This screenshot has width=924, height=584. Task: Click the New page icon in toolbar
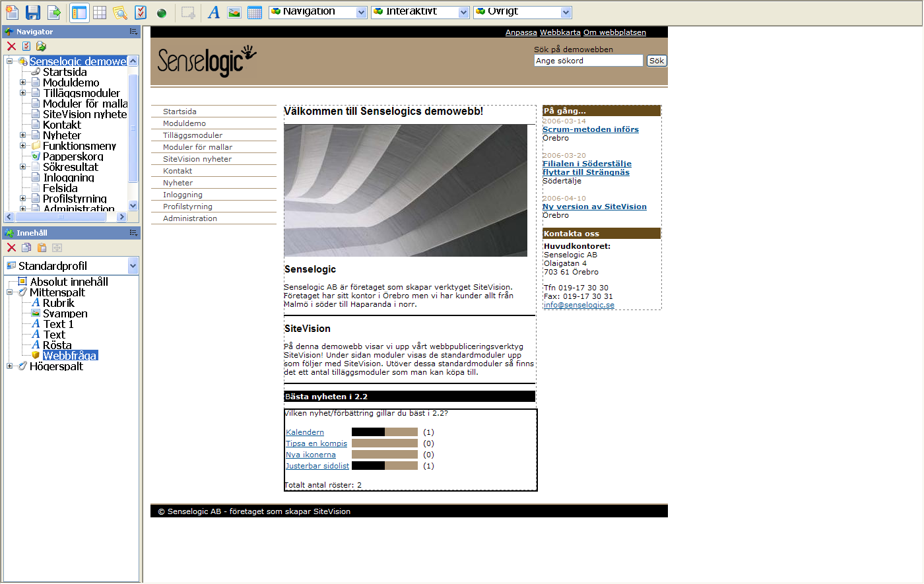pos(12,12)
